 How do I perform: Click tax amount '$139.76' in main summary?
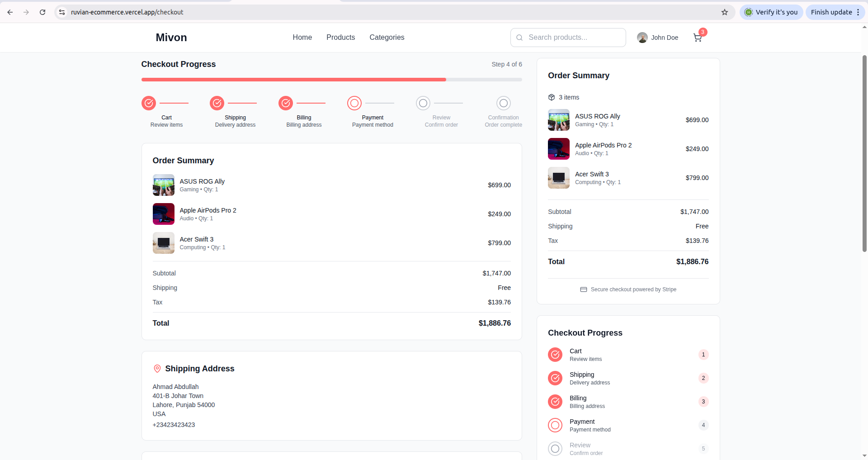pos(499,302)
